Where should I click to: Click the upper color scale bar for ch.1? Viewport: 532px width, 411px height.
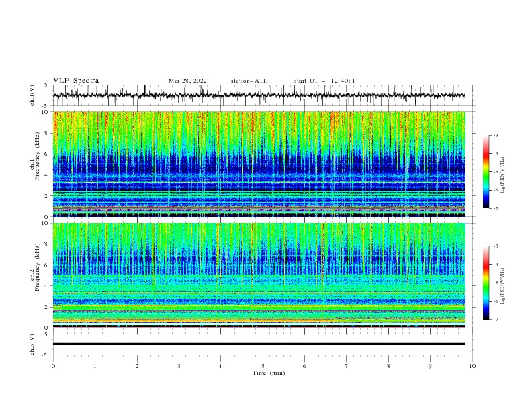(x=486, y=172)
